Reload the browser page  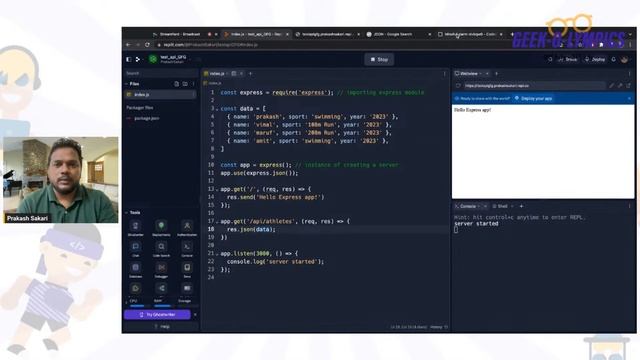[x=147, y=45]
